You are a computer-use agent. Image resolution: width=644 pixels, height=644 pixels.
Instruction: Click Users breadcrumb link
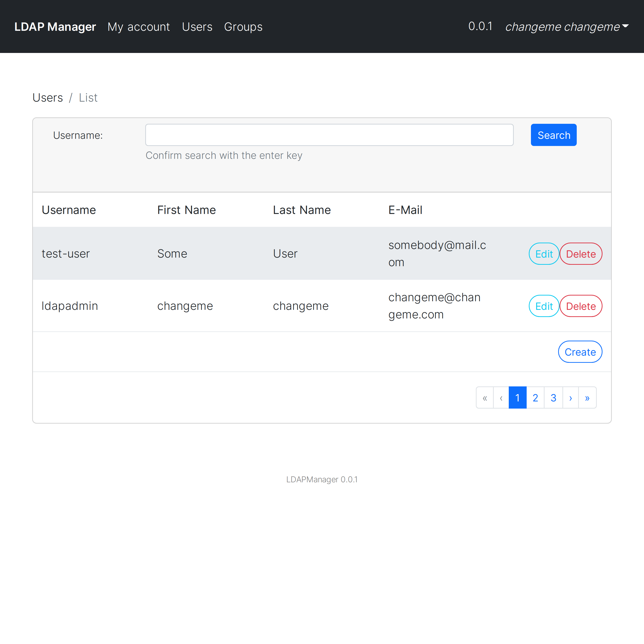point(48,98)
